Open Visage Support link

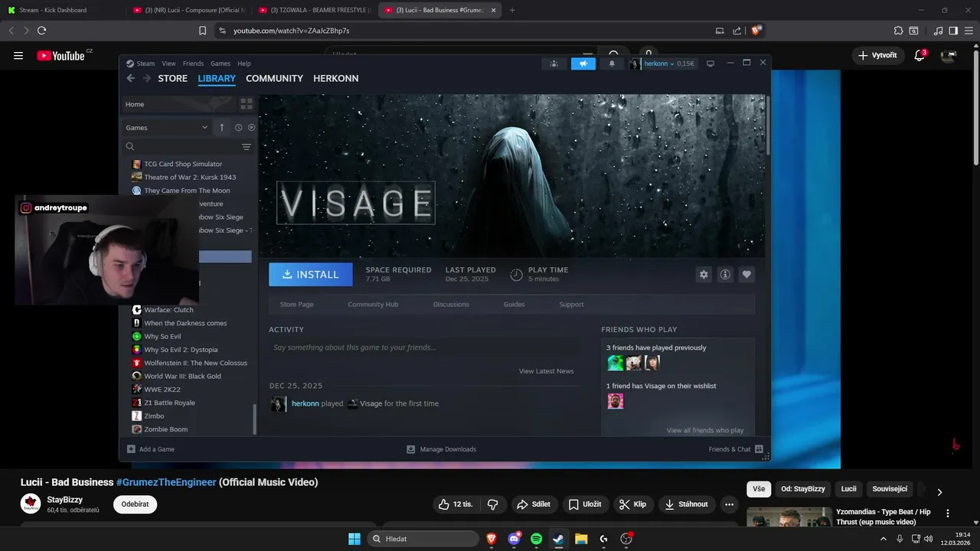(571, 305)
